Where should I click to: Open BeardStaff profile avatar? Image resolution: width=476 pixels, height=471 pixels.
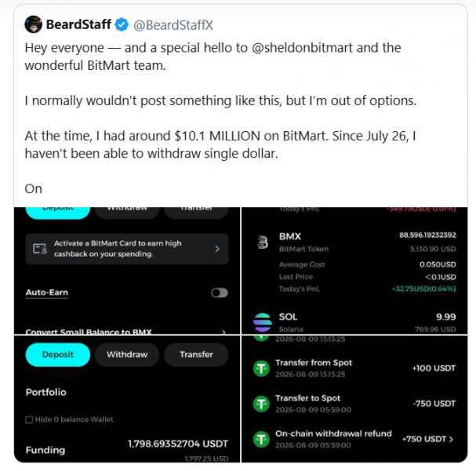[33, 24]
